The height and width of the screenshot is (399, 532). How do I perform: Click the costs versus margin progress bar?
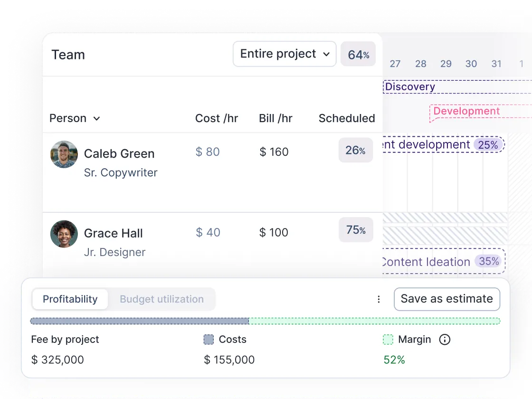click(x=265, y=321)
